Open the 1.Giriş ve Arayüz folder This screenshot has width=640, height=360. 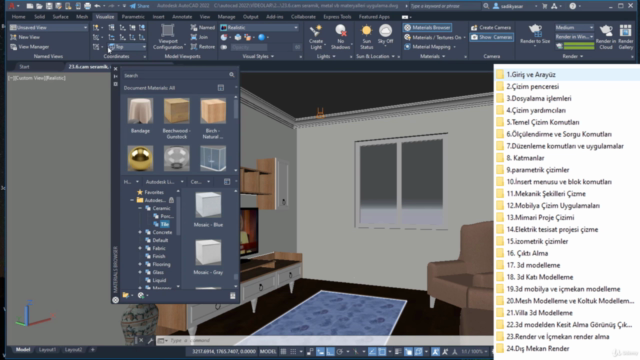click(x=531, y=75)
